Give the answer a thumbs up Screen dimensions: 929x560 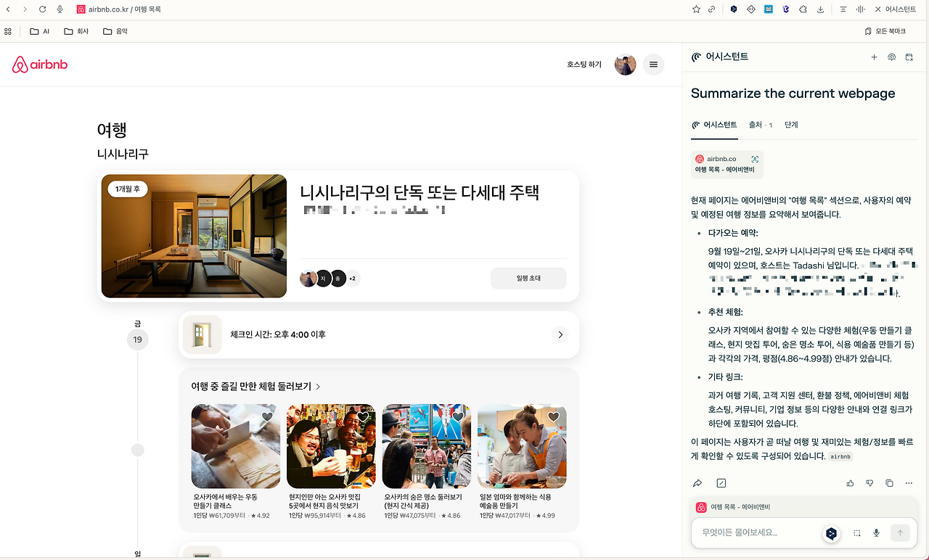click(x=850, y=483)
